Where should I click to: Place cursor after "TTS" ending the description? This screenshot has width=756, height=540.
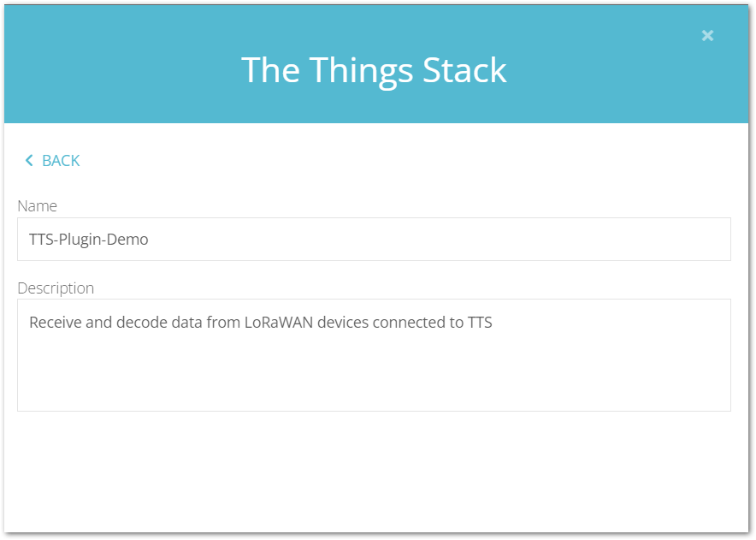point(493,323)
